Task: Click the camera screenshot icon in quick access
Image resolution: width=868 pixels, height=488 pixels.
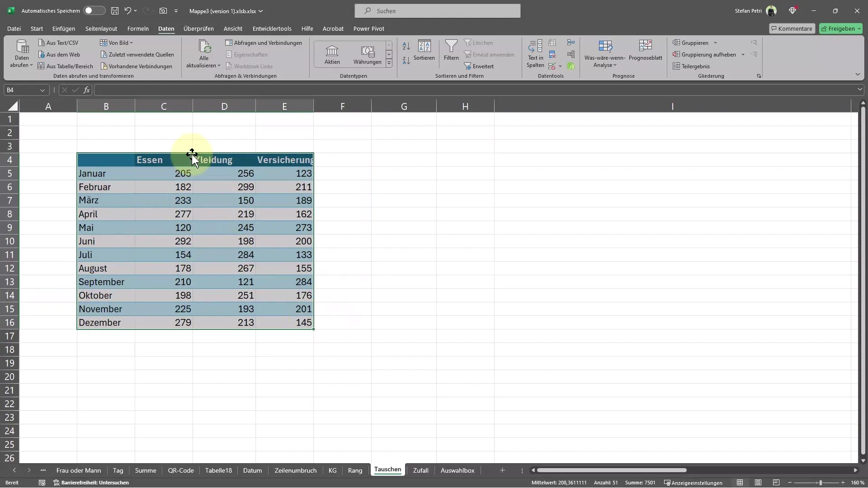Action: 163,10
